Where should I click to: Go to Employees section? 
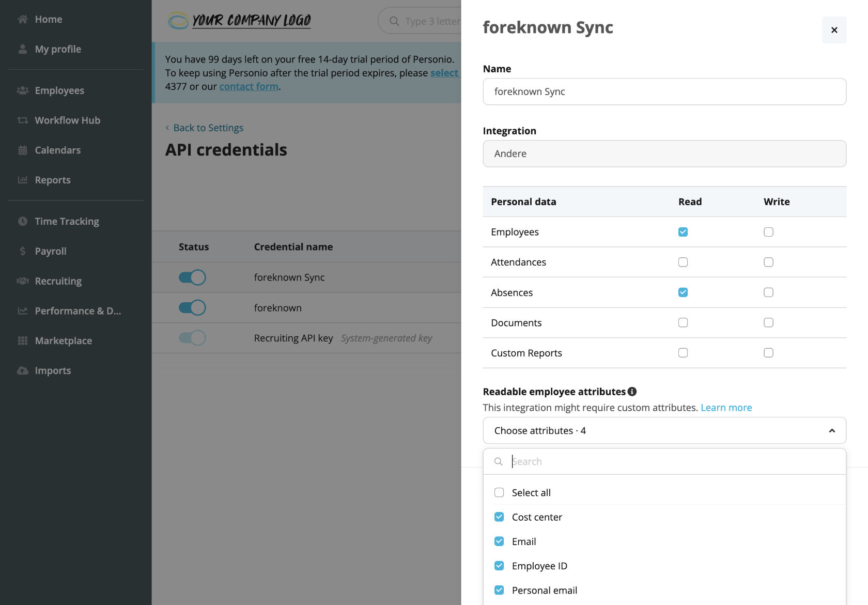click(x=59, y=90)
